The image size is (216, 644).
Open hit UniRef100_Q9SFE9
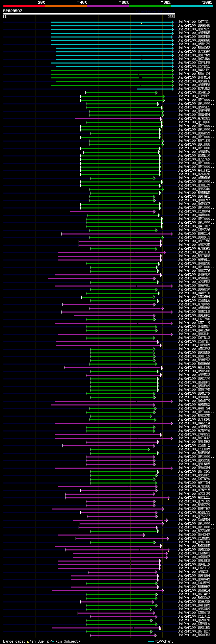(x=194, y=37)
